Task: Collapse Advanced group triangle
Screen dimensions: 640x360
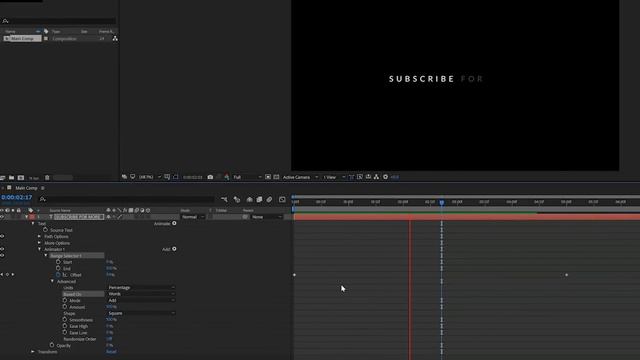Action: click(x=52, y=281)
